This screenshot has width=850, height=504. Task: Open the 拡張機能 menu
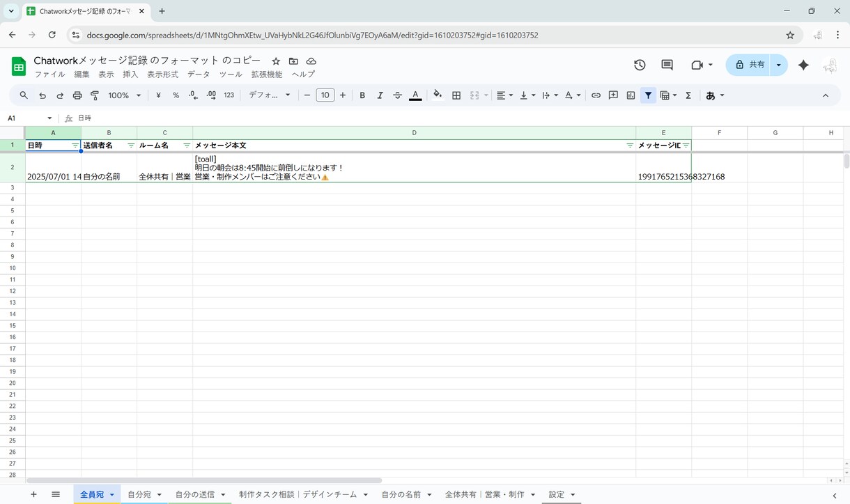coord(267,74)
